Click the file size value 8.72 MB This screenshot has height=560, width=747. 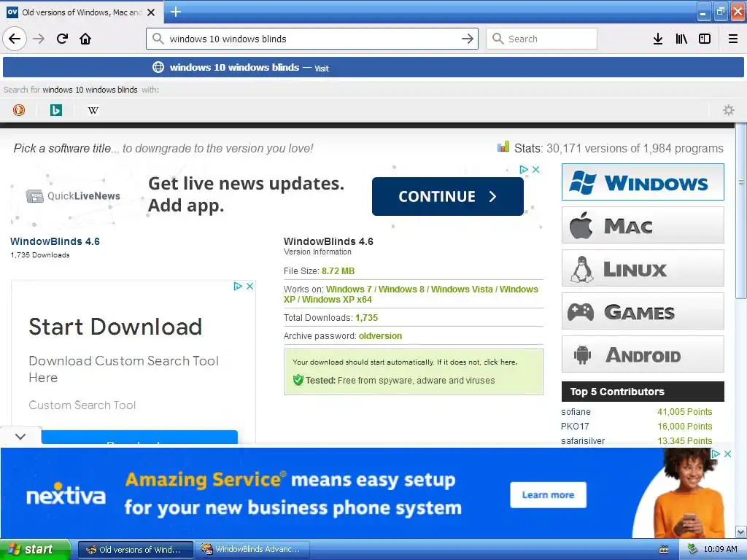[x=338, y=271]
